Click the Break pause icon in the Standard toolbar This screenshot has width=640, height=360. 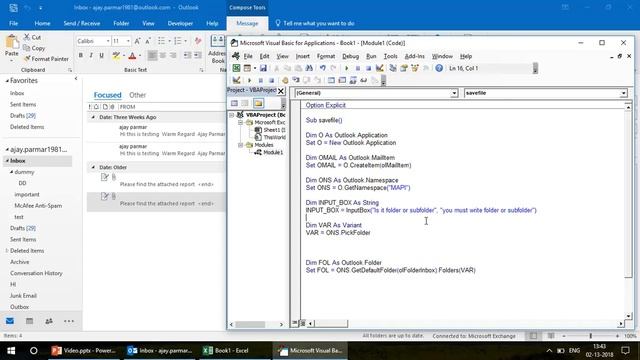pos(358,68)
